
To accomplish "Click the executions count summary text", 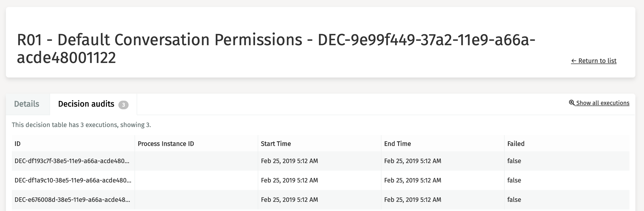I will point(81,125).
